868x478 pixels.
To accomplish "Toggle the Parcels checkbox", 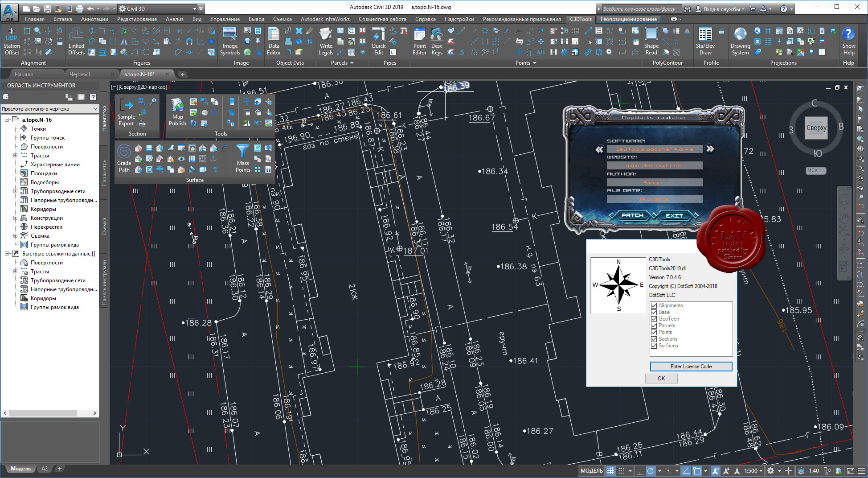I will (654, 326).
